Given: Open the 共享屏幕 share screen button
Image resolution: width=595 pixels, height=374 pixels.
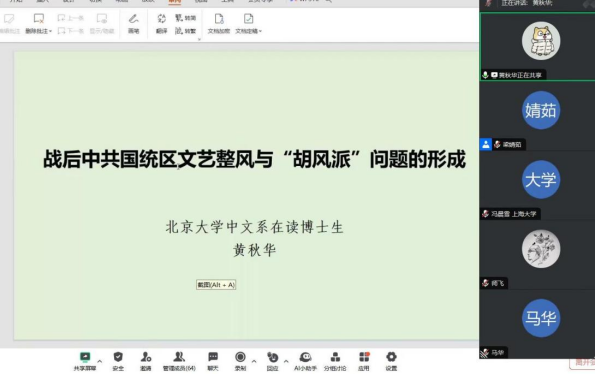Looking at the screenshot, I should [x=85, y=361].
